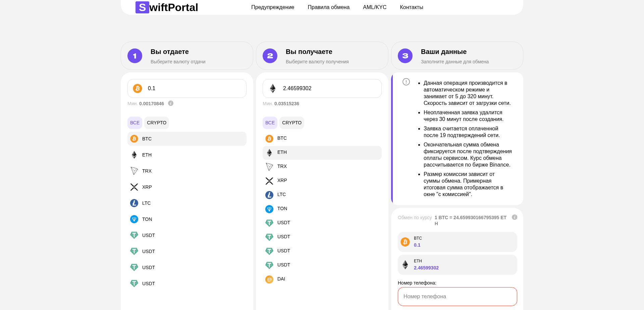644x310 pixels.
Task: Choose BTC label in the receive currency list
Action: pyautogui.click(x=282, y=138)
